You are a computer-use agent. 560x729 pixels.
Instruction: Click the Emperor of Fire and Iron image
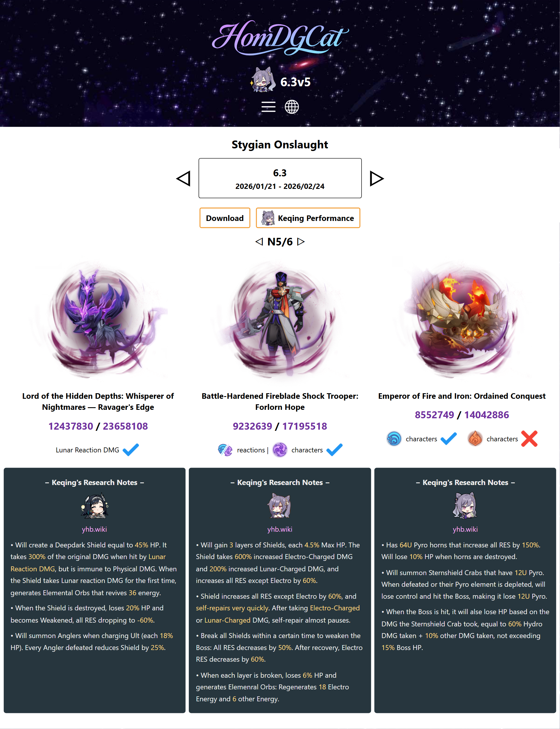(x=462, y=320)
